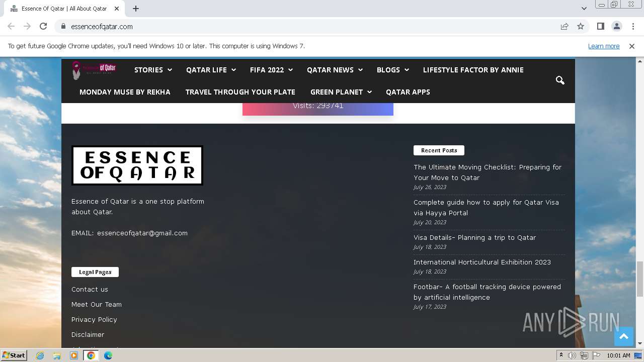Viewport: 644px width, 362px height.
Task: Click the Recent Posts heading label
Action: 439,150
